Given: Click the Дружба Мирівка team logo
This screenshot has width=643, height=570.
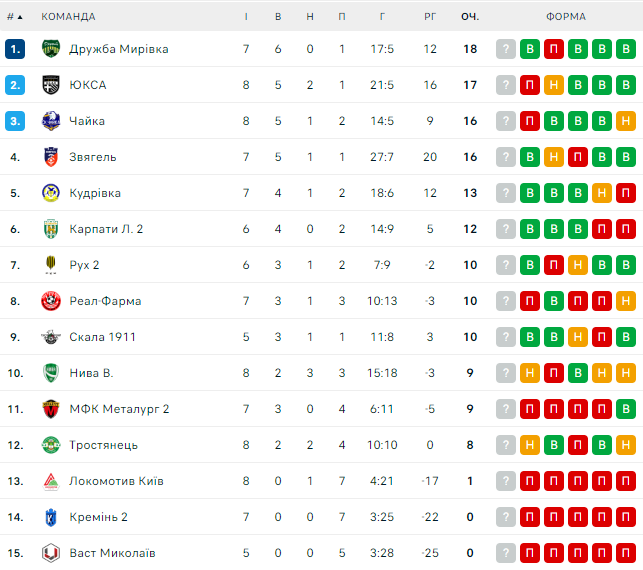Looking at the screenshot, I should [x=51, y=49].
